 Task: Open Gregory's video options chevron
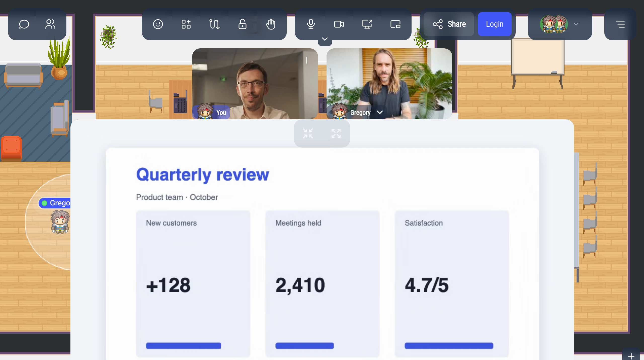380,112
